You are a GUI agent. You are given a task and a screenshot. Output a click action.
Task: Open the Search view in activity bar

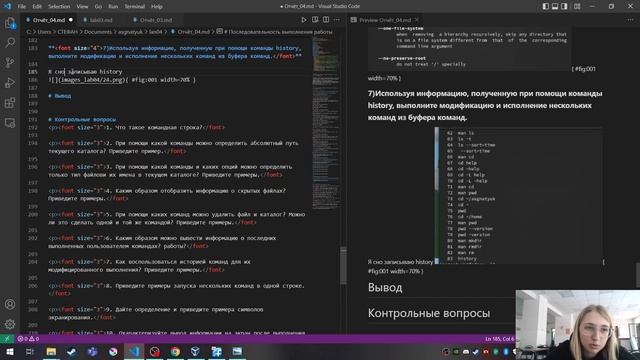(10, 42)
